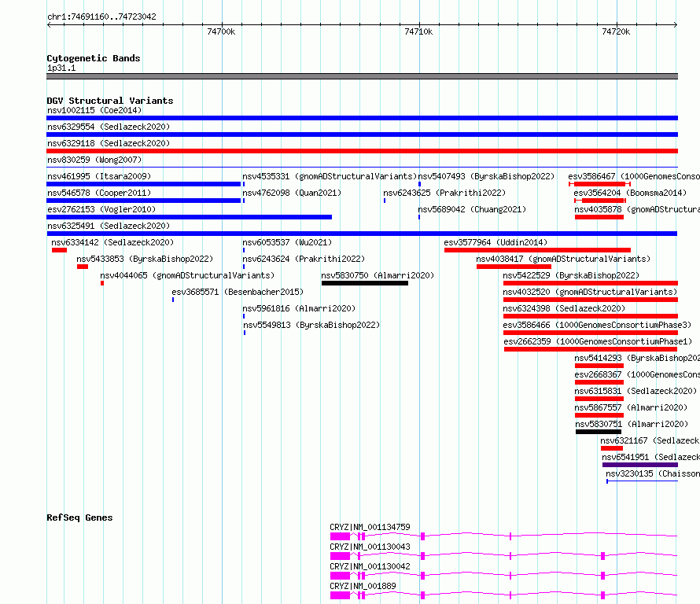This screenshot has height=604, width=700.
Task: Select nsv6325491 (Sedlazeck2020) variant label
Action: [x=109, y=226]
